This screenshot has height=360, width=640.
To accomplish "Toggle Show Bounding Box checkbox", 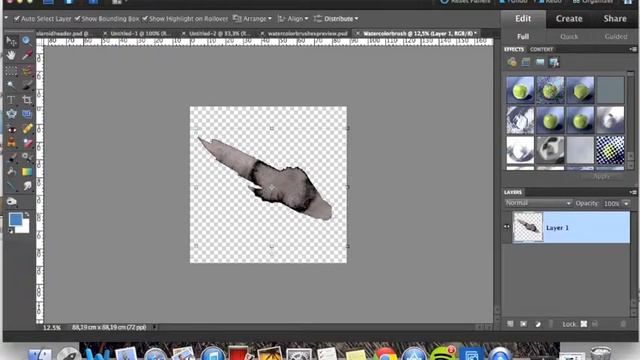I will tap(77, 19).
